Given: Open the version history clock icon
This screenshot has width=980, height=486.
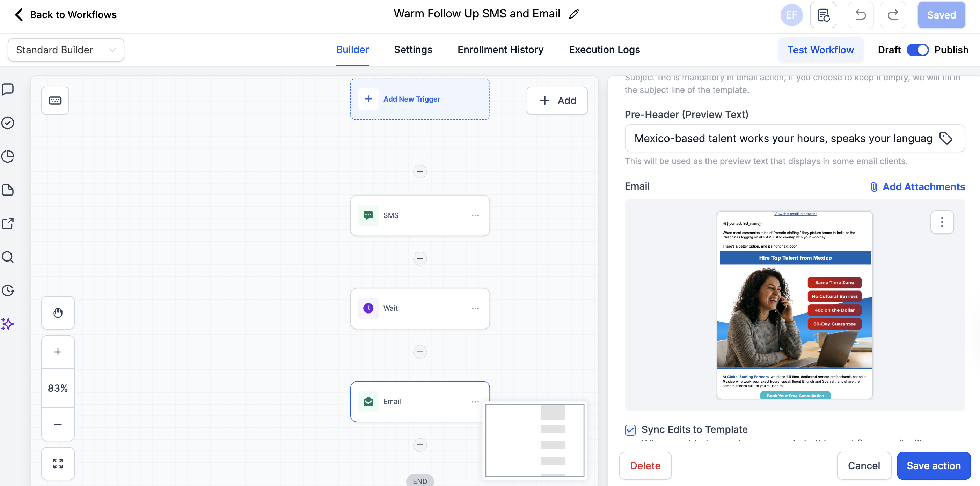Looking at the screenshot, I should tap(8, 290).
